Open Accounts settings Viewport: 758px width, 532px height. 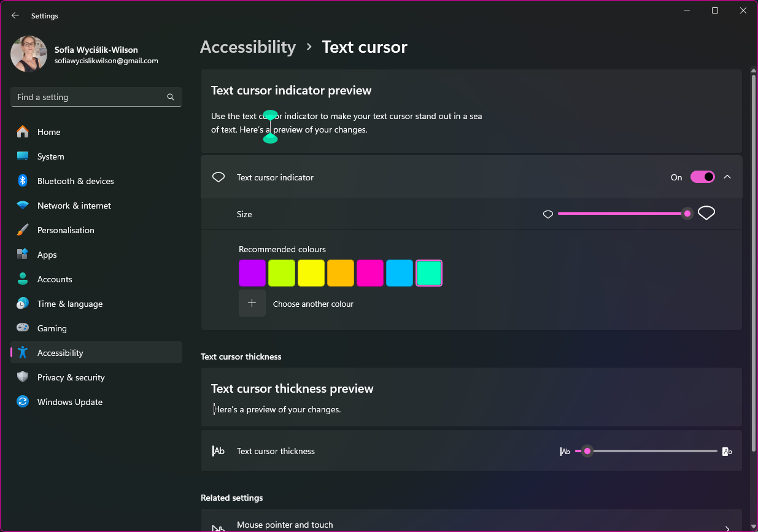(96, 279)
